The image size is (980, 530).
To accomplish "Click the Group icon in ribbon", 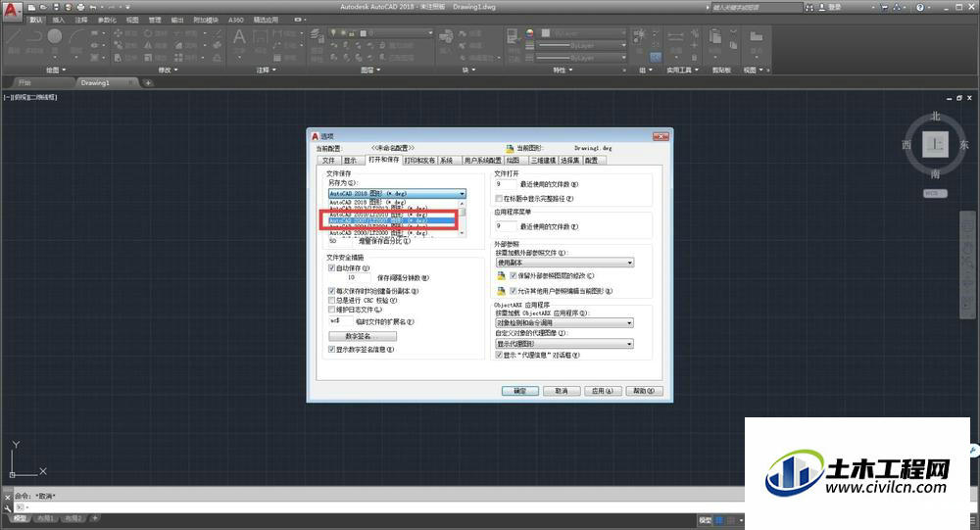I will (639, 34).
